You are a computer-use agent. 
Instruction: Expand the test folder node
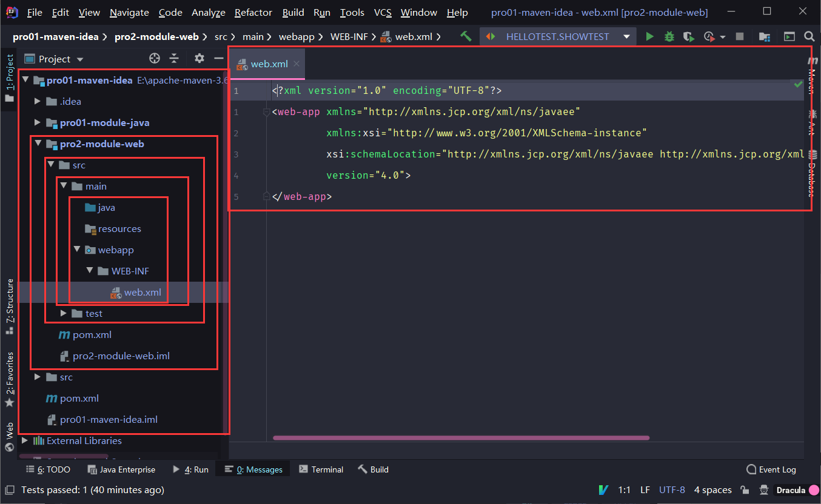[64, 313]
